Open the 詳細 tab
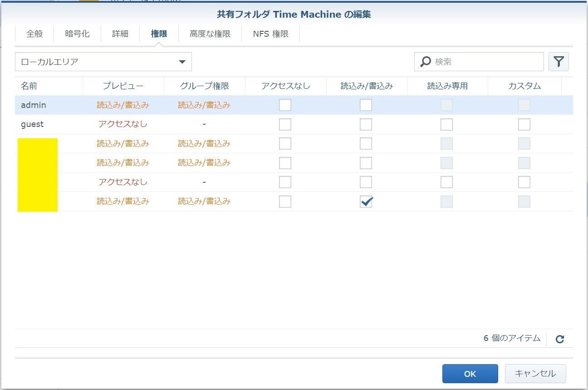 pos(120,34)
